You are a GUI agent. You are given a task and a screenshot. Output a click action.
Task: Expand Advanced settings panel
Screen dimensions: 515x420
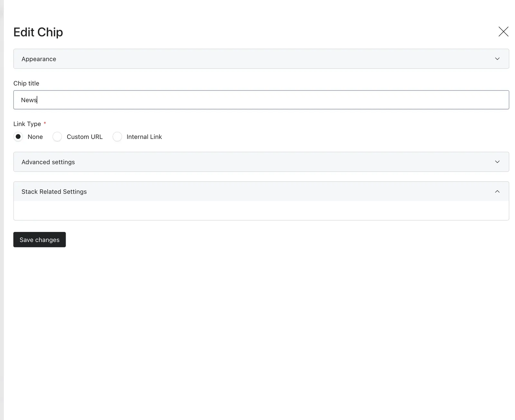click(x=261, y=162)
